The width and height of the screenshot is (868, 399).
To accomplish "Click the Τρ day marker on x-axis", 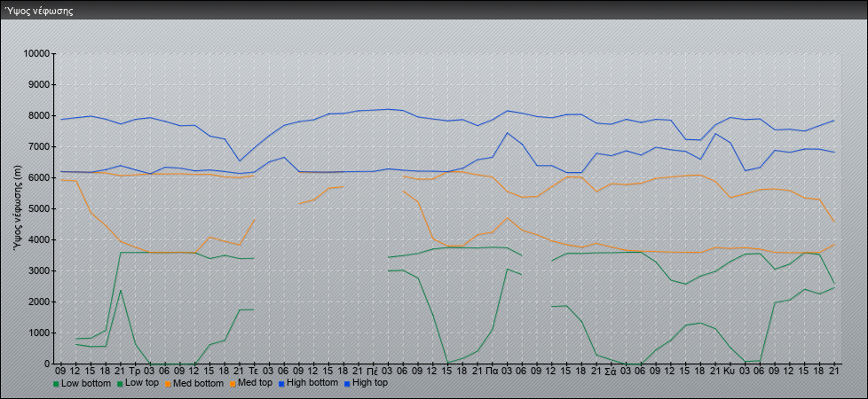I will pyautogui.click(x=135, y=372).
